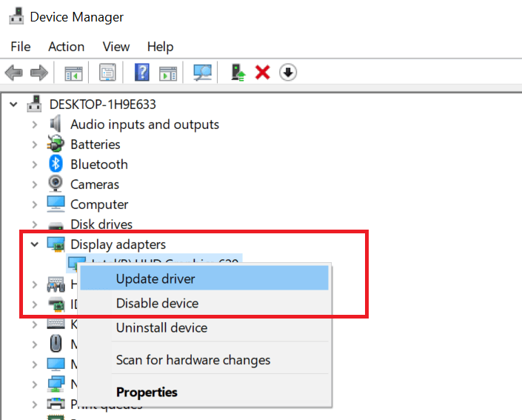Open the Properties sheet toolbar icon

click(107, 73)
